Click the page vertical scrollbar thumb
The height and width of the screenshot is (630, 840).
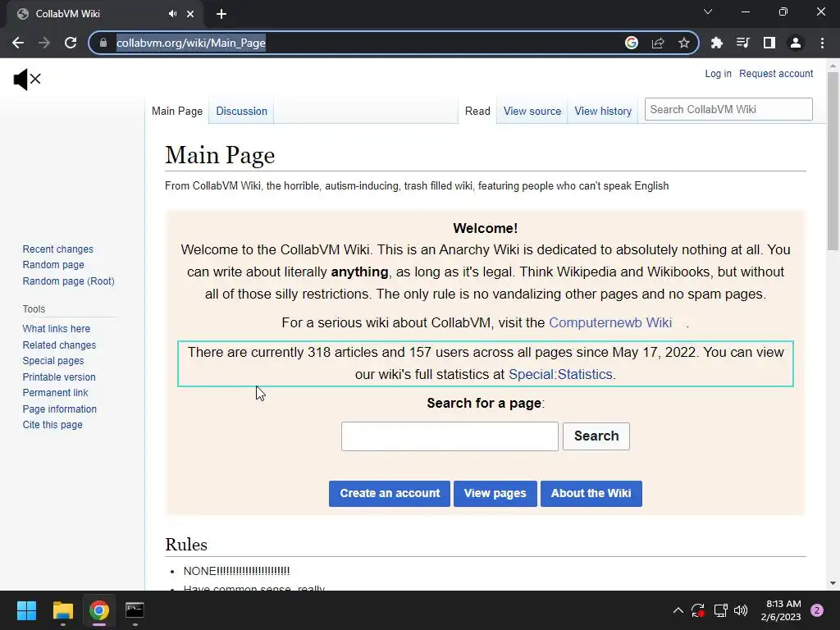pyautogui.click(x=833, y=161)
